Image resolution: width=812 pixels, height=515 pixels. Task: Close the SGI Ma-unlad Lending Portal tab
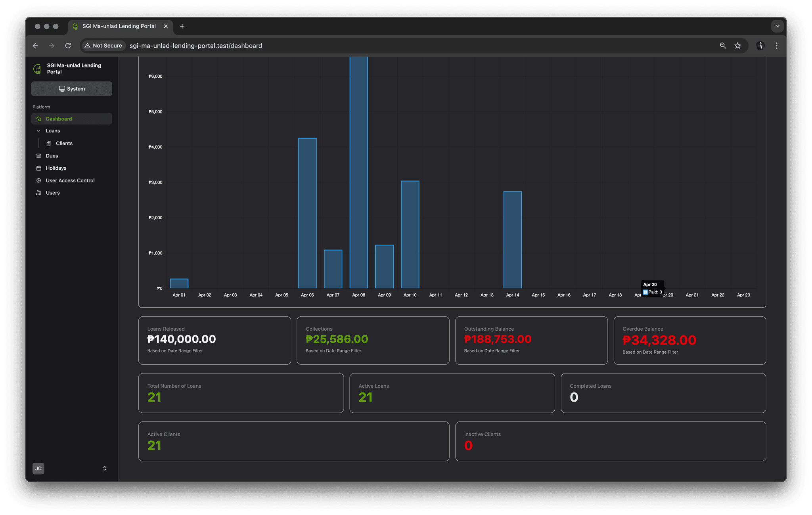click(x=166, y=26)
